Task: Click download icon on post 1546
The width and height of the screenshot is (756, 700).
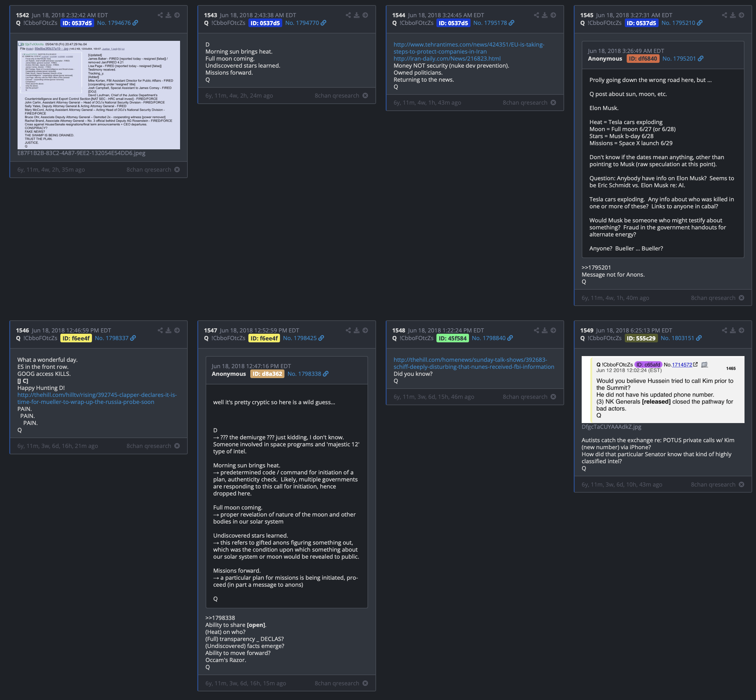Action: (169, 330)
